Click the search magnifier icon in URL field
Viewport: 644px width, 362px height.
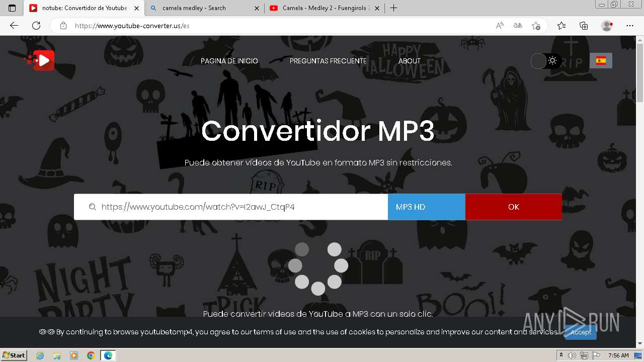92,207
